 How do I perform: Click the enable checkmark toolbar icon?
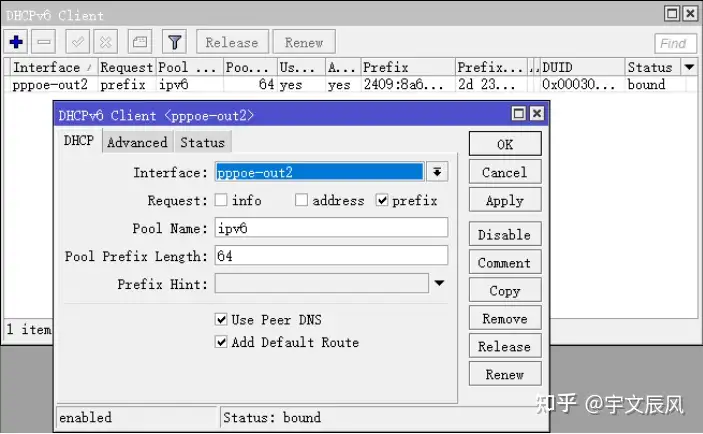pos(78,42)
